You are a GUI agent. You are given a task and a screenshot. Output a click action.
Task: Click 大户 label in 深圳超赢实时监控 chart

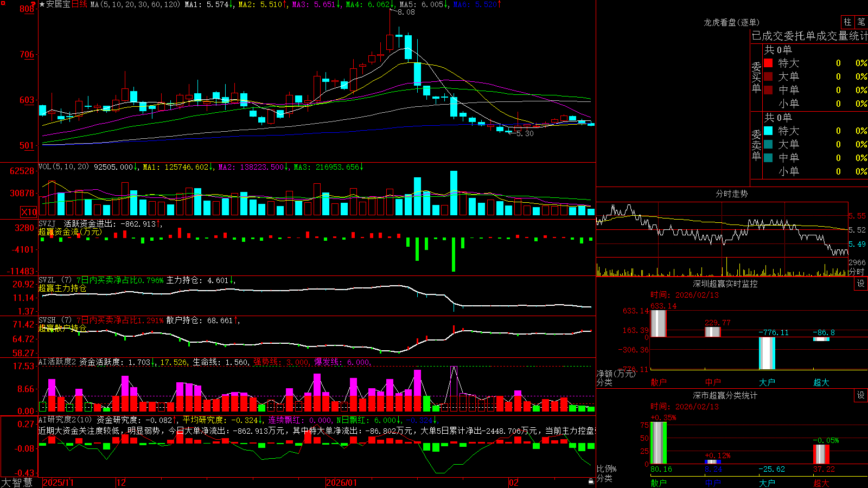(x=767, y=382)
